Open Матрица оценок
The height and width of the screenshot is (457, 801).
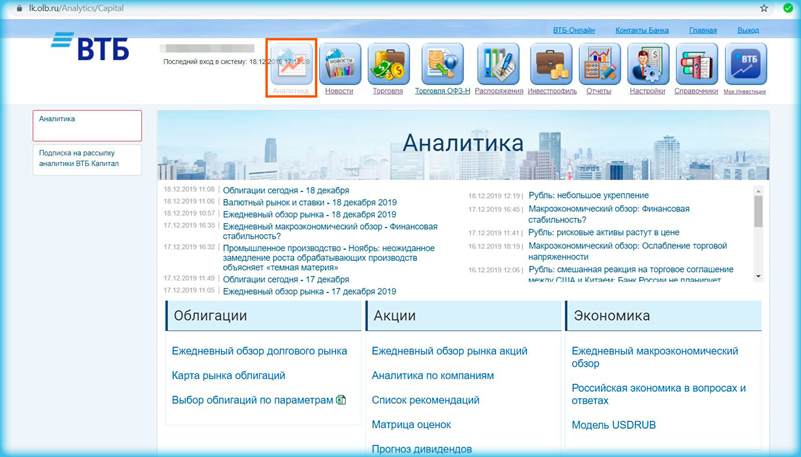click(x=411, y=425)
